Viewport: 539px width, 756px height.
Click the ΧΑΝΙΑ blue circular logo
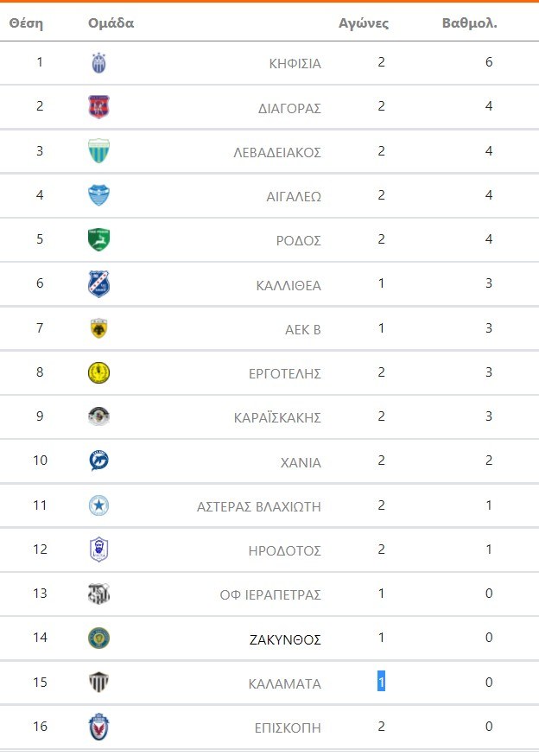pyautogui.click(x=99, y=461)
